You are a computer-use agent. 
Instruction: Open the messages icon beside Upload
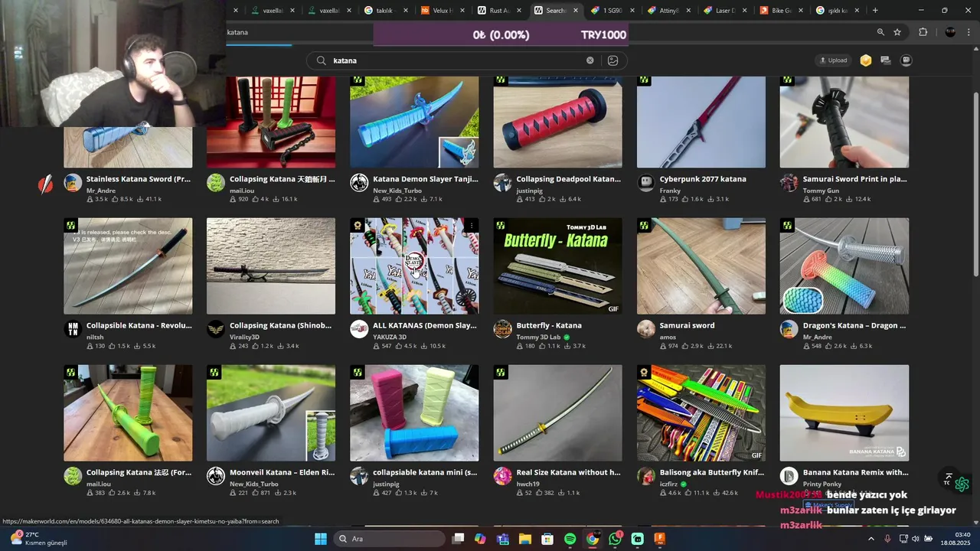886,60
